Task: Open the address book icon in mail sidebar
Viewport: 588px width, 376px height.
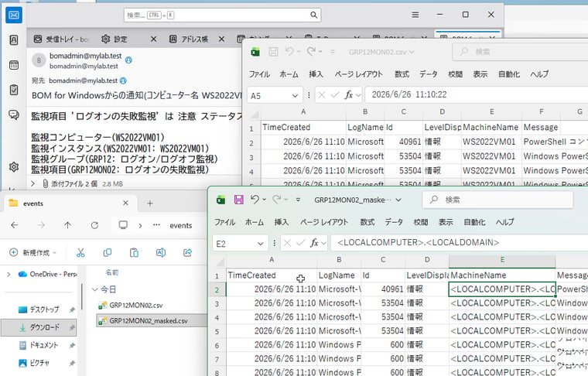Action: tap(14, 39)
